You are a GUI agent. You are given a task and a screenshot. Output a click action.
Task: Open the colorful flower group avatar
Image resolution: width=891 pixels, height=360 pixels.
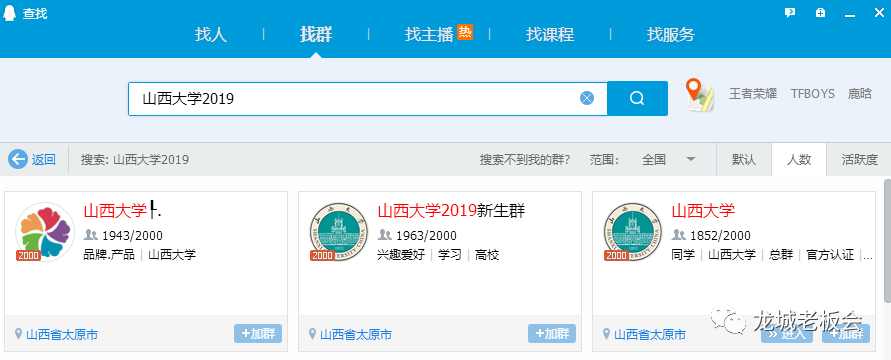click(x=45, y=232)
